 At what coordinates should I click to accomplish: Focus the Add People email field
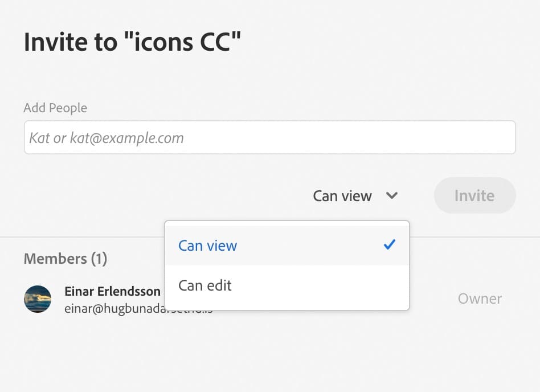click(269, 137)
